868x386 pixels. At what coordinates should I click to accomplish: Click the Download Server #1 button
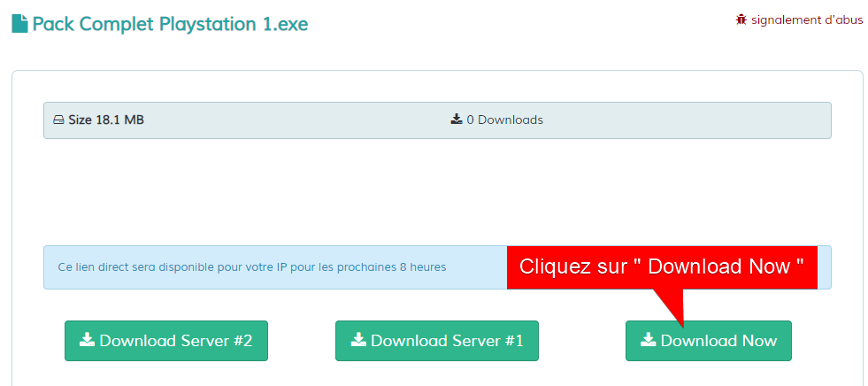tap(437, 341)
